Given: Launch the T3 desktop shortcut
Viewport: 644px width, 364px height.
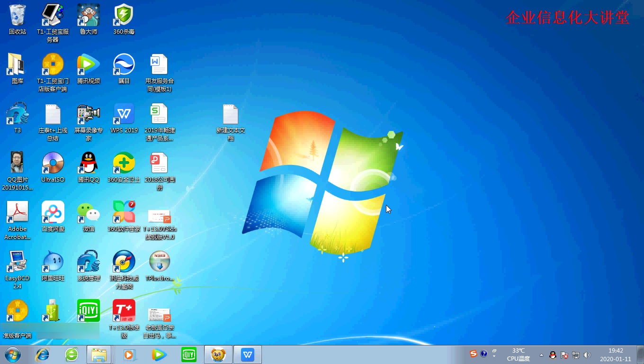Looking at the screenshot, I should click(x=18, y=118).
